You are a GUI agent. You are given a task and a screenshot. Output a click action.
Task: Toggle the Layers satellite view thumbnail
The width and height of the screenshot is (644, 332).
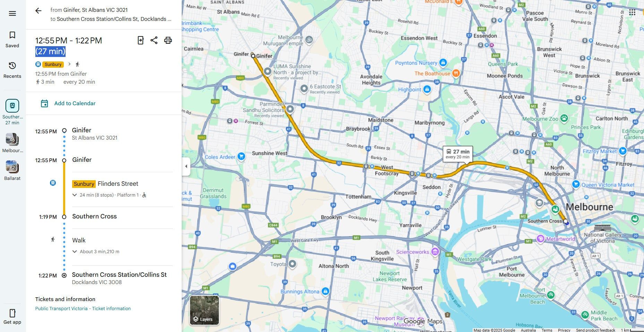[204, 310]
